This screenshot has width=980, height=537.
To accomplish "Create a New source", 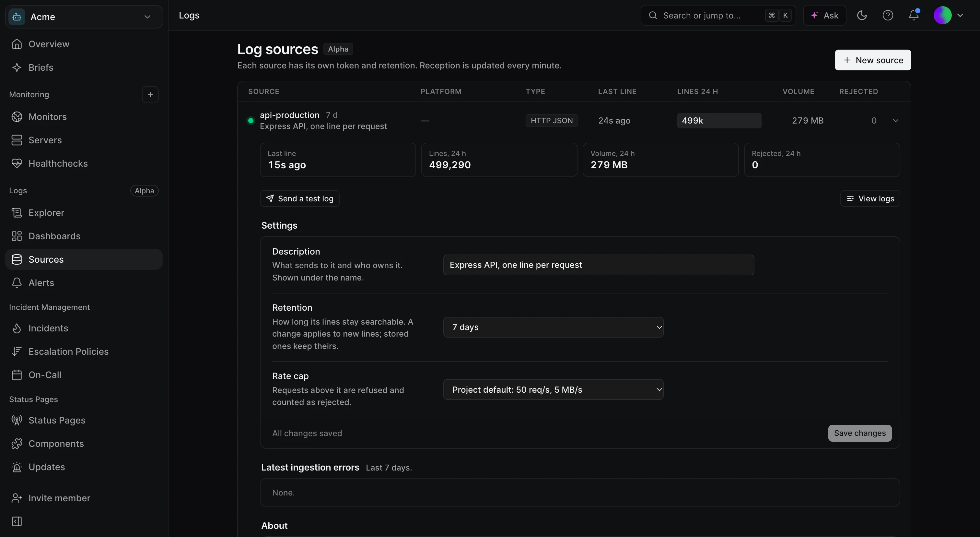I will [x=873, y=60].
